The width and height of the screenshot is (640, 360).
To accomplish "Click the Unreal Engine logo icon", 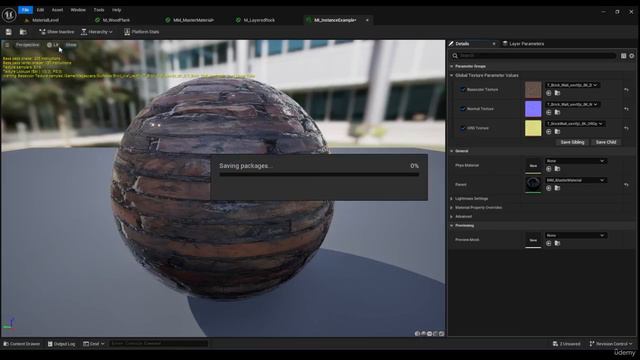I will click(x=9, y=15).
